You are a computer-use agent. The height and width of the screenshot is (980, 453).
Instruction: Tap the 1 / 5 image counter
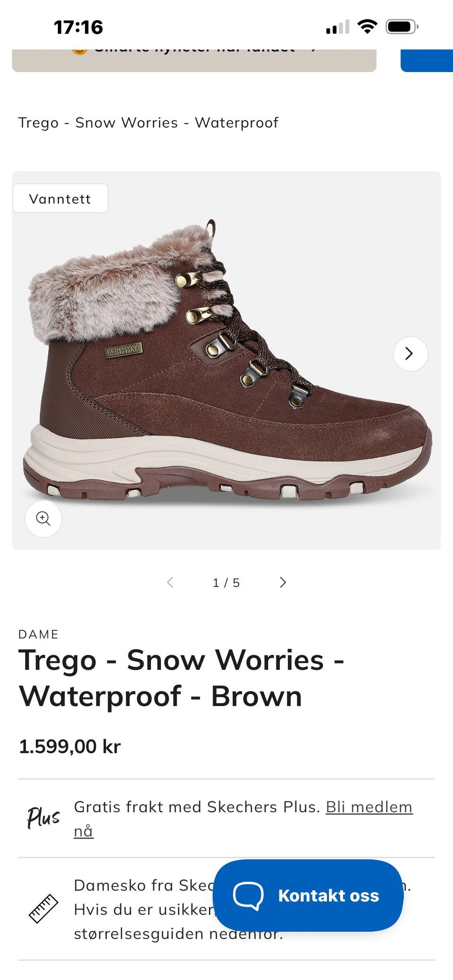pyautogui.click(x=226, y=583)
